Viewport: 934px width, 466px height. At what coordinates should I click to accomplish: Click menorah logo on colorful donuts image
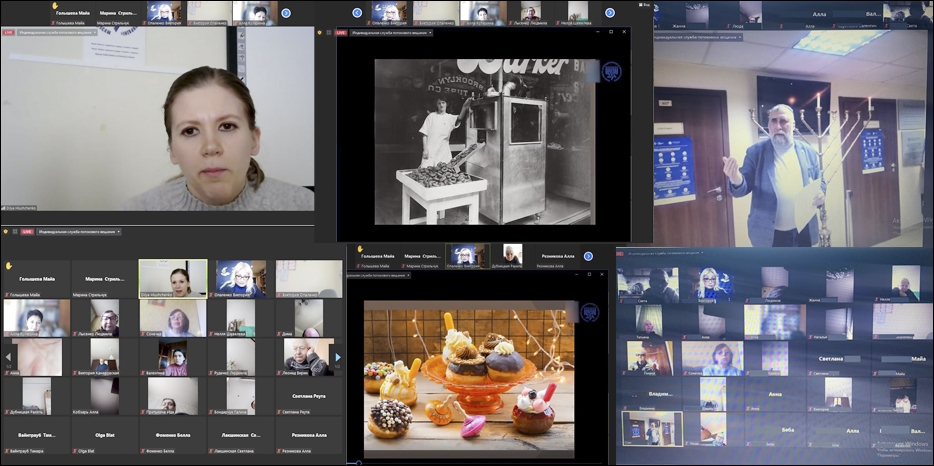590,312
